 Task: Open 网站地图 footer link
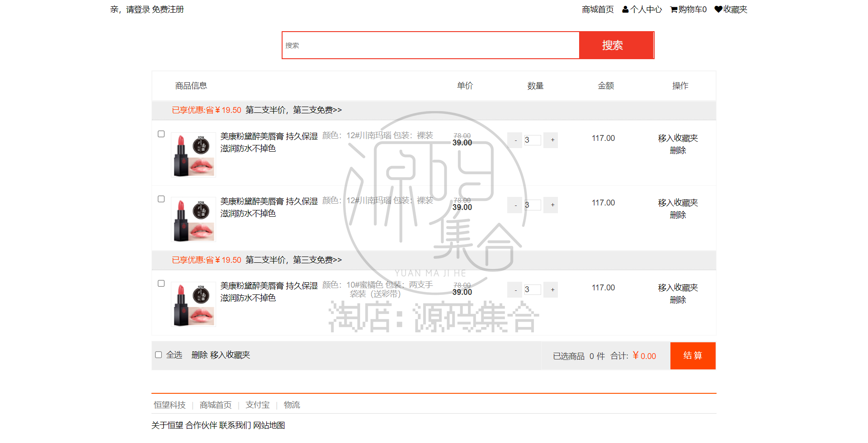(269, 425)
